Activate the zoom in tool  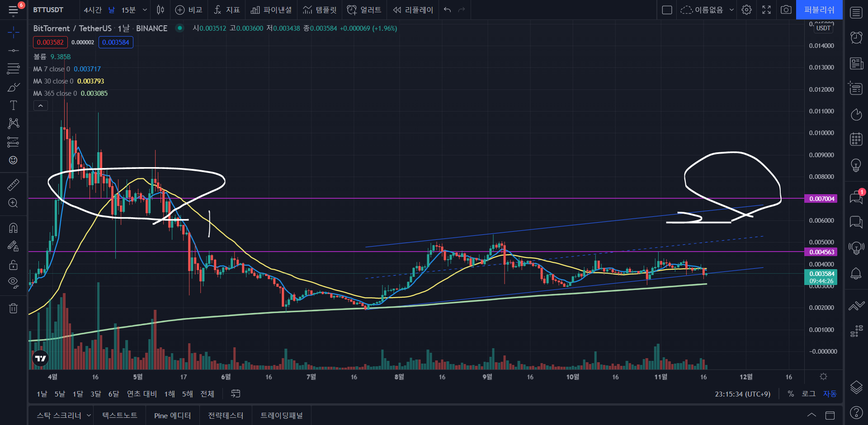pyautogui.click(x=14, y=203)
